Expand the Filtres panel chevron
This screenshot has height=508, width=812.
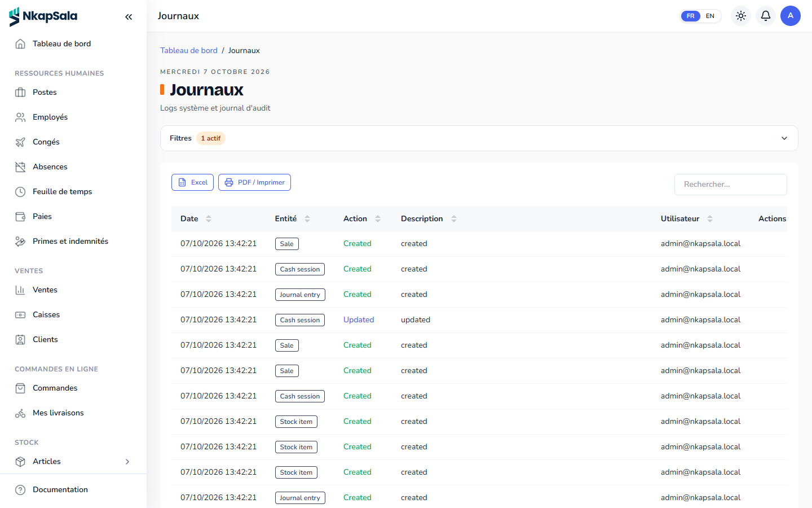pos(784,138)
